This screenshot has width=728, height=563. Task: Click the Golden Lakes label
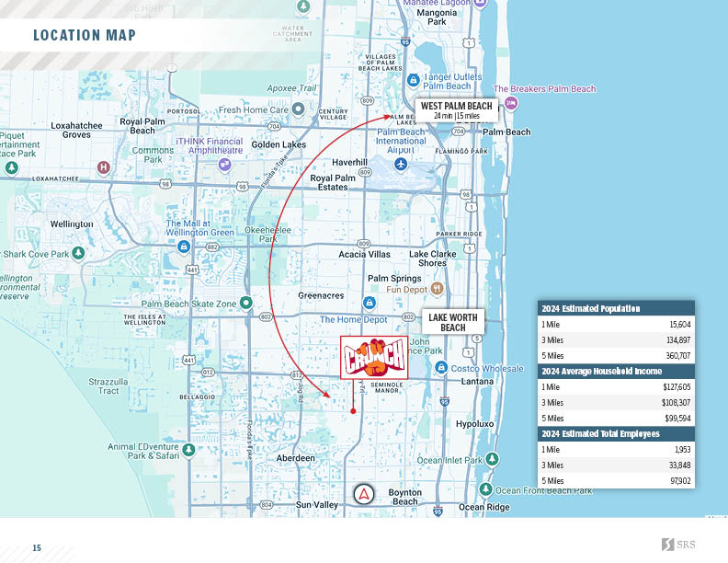click(279, 144)
